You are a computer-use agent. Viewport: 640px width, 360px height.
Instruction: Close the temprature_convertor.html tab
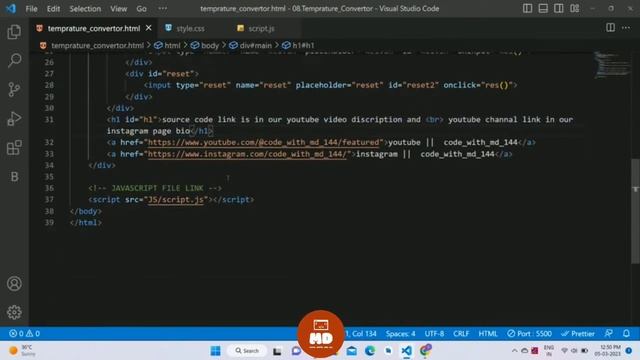149,28
